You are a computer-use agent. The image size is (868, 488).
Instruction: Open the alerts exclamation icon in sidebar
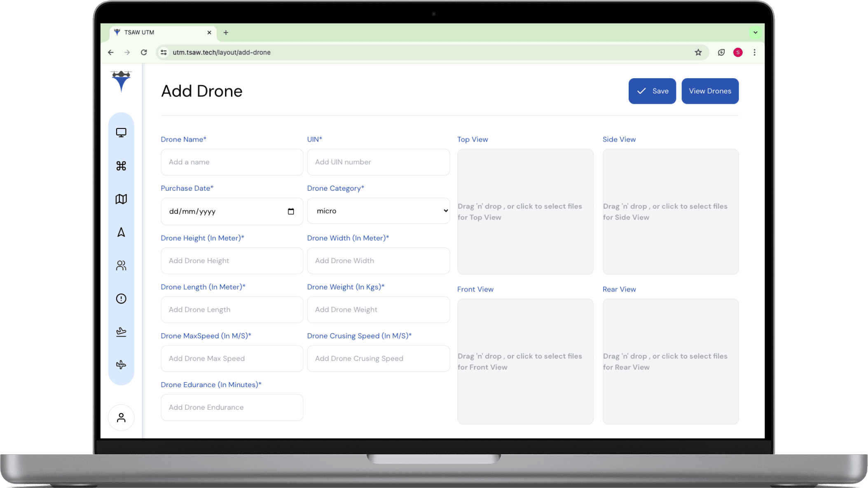[121, 299]
